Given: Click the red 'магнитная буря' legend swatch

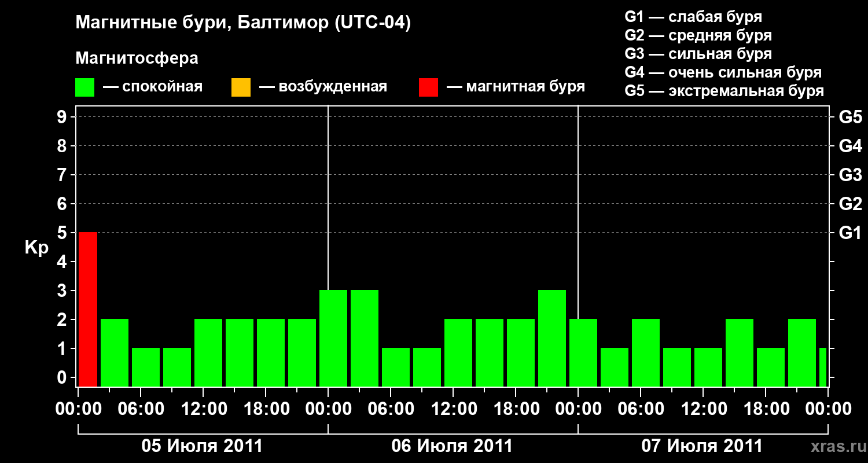Looking at the screenshot, I should (428, 87).
